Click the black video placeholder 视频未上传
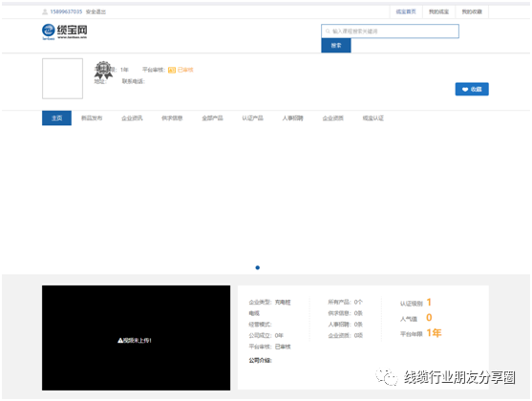The image size is (532, 401). point(136,338)
